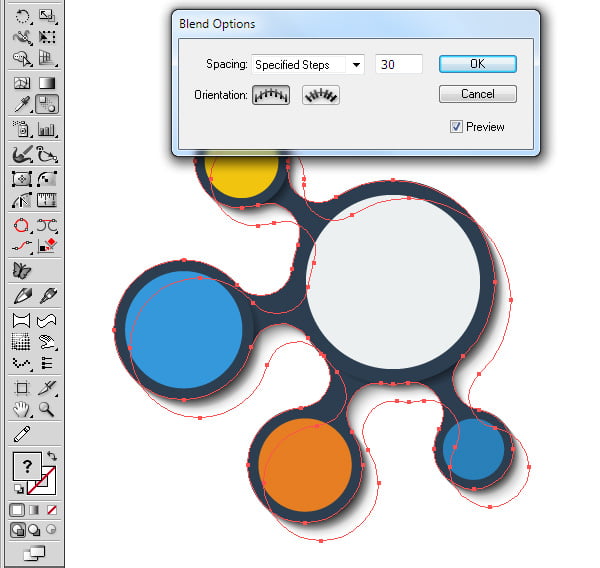Select the Zoom tool
The height and width of the screenshot is (568, 600).
tap(47, 409)
